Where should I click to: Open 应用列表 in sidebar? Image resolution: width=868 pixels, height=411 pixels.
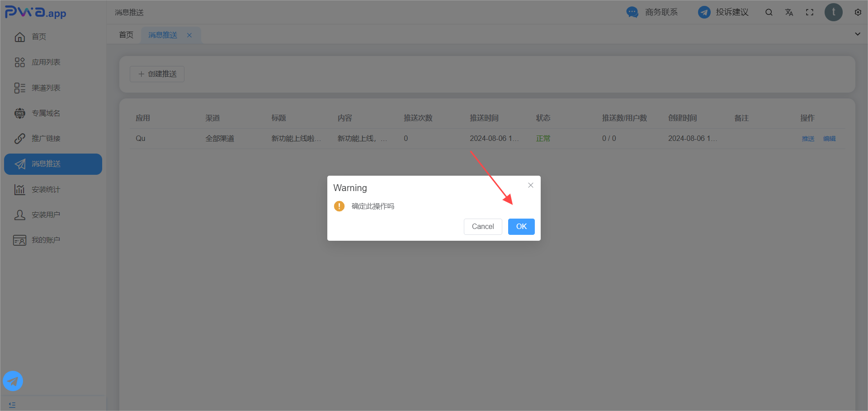pos(46,62)
